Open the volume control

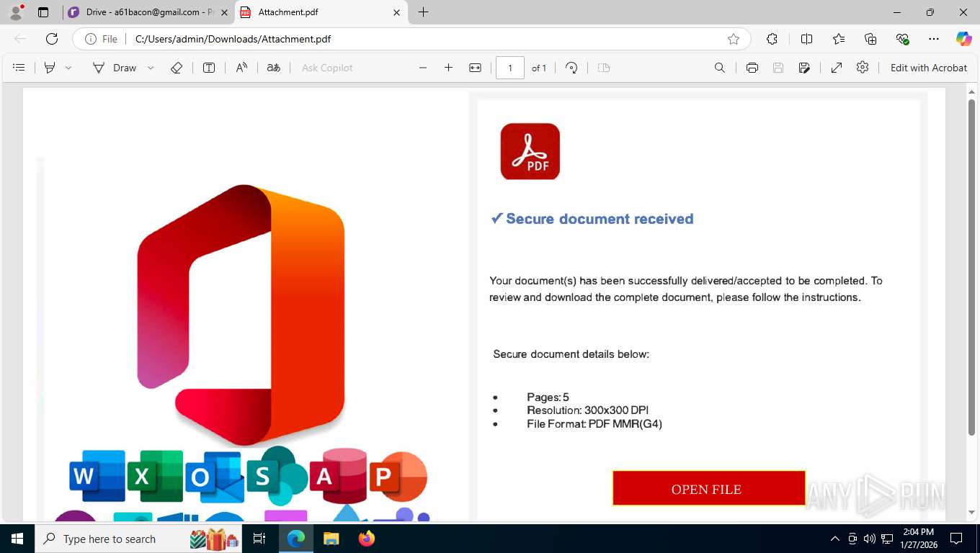tap(870, 539)
